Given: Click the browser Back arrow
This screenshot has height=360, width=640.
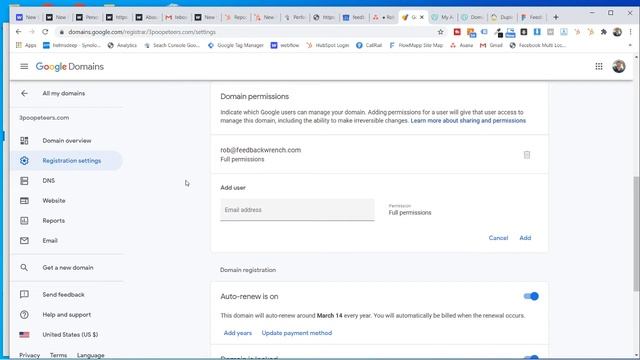Looking at the screenshot, I should click(x=18, y=31).
